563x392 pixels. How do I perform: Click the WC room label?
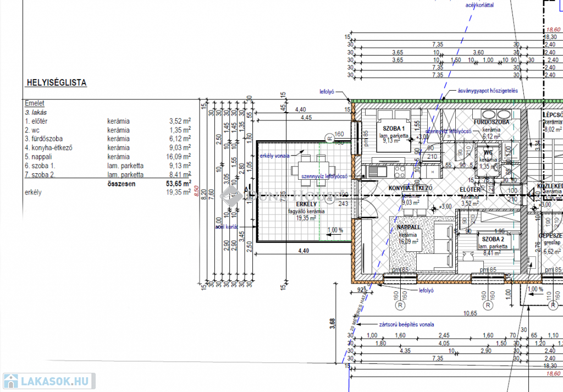tap(488, 153)
